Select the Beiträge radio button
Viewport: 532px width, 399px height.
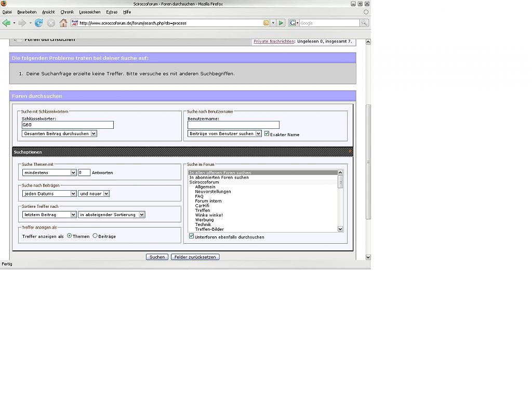[x=95, y=236]
